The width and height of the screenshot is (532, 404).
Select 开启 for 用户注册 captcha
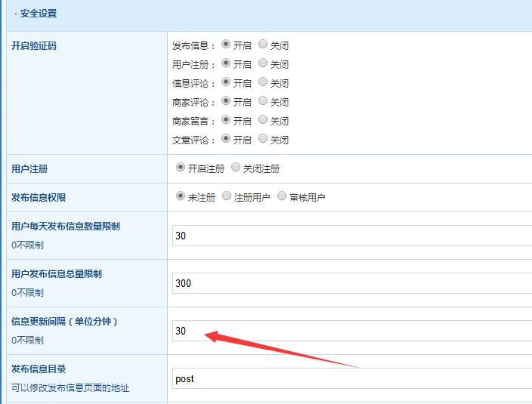point(226,63)
